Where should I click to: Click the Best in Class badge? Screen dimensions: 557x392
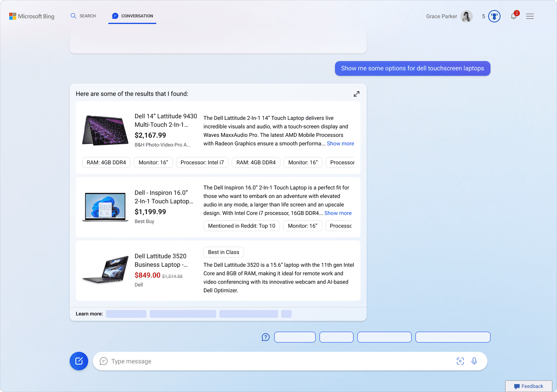(x=224, y=252)
